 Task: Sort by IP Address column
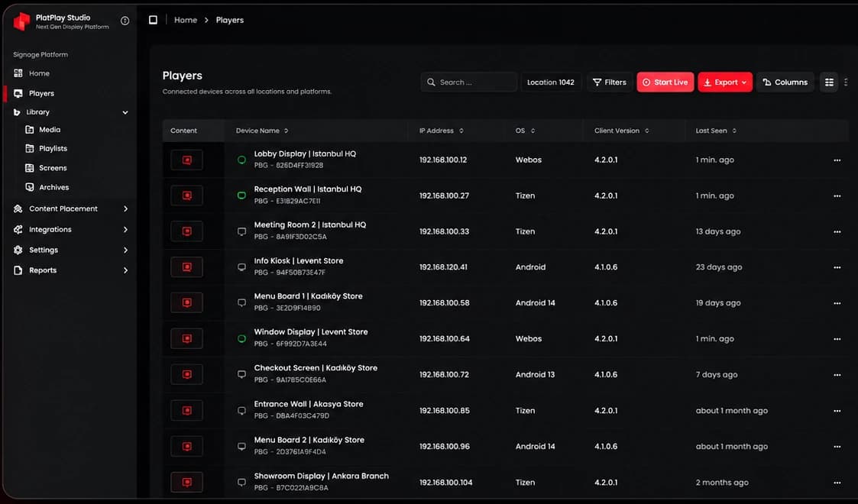click(442, 131)
